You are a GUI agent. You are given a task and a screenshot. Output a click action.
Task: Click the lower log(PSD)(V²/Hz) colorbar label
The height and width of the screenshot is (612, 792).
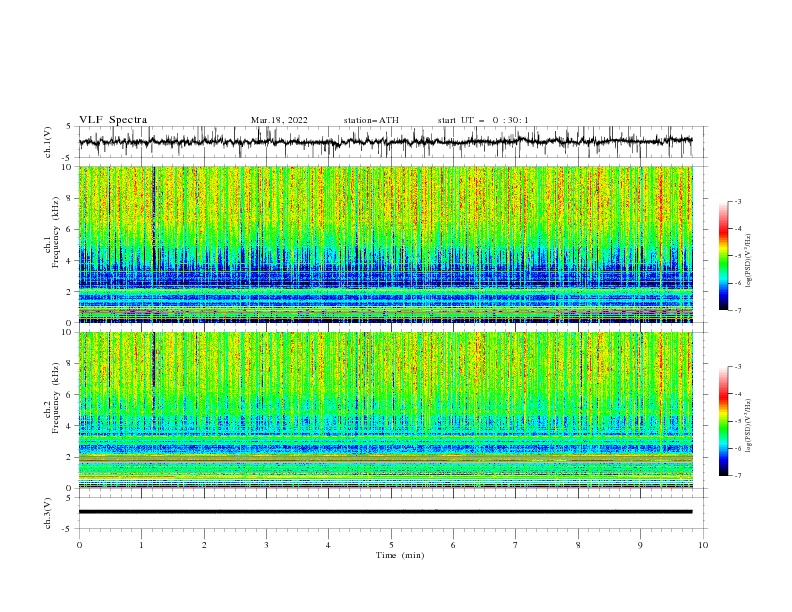coord(749,426)
